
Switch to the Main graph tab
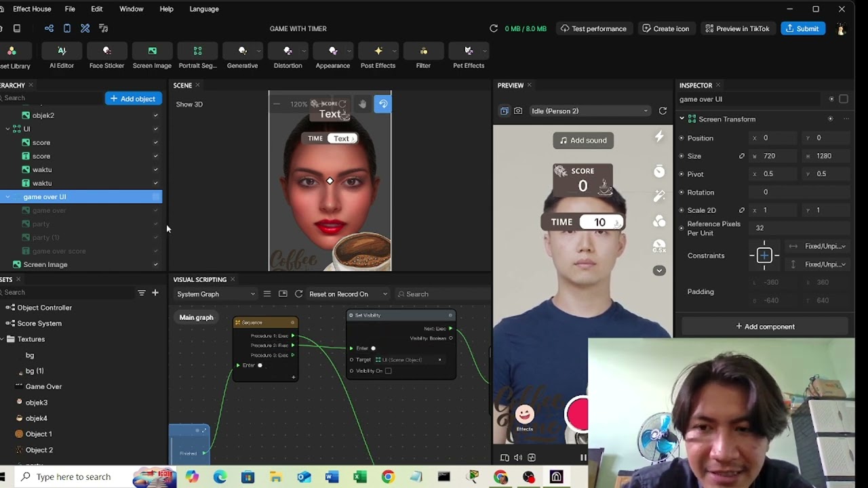196,317
